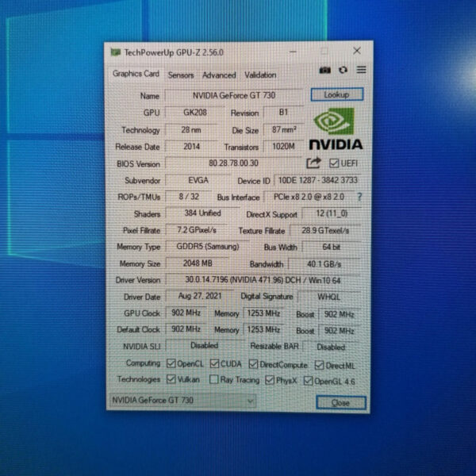Click the GPU-Z title bar app icon
Screen dimensions: 476x476
(x=116, y=52)
